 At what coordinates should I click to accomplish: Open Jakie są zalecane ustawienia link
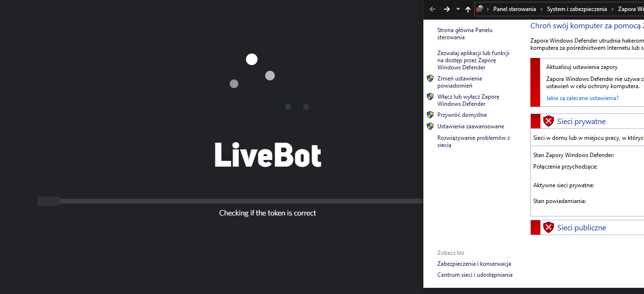pos(582,98)
